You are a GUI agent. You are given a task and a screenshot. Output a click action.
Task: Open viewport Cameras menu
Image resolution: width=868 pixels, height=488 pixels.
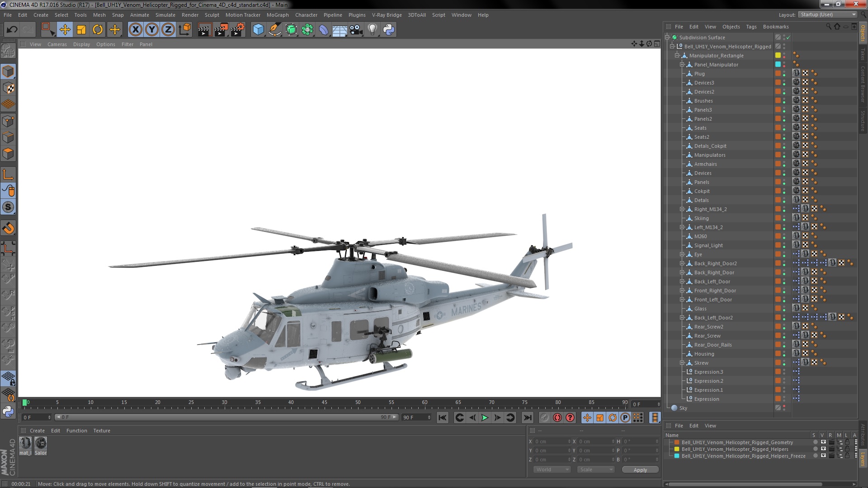pos(57,44)
